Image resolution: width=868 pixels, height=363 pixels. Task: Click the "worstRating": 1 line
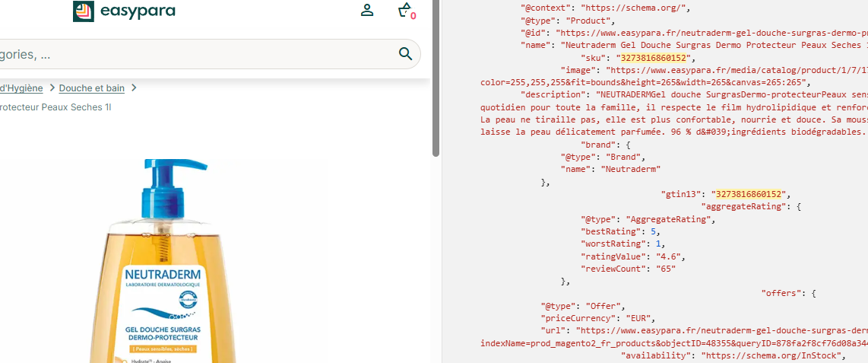point(622,244)
